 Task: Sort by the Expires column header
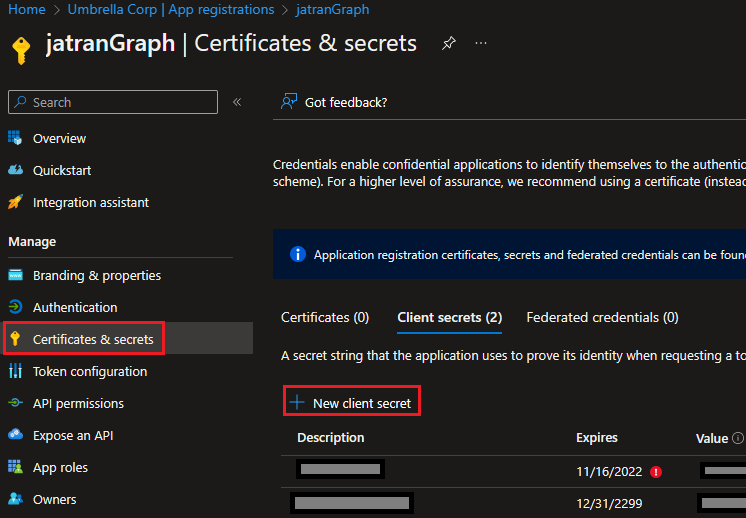click(597, 438)
